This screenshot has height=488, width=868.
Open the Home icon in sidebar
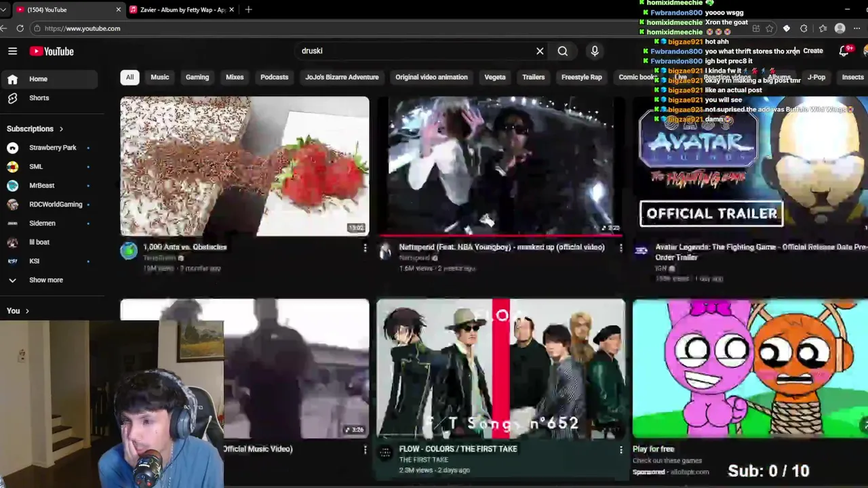(12, 79)
